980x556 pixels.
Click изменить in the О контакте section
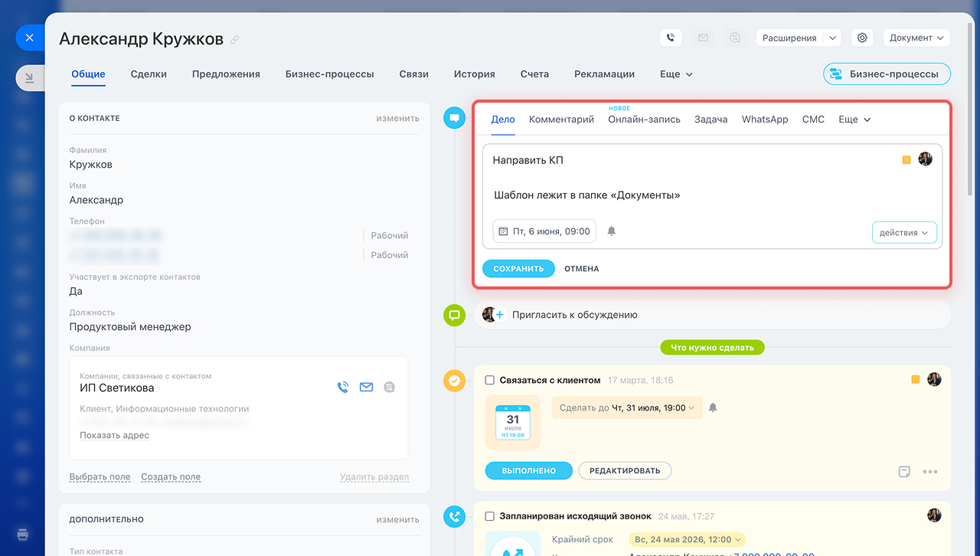click(397, 119)
